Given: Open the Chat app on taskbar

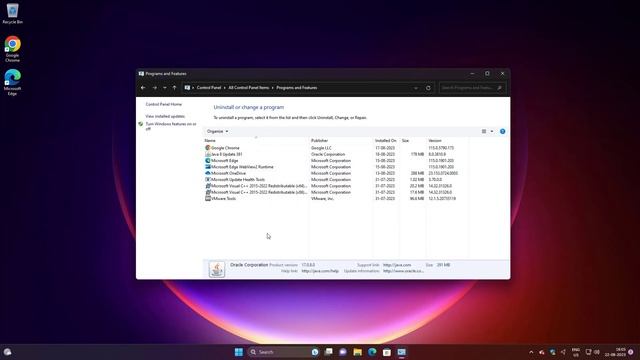Looking at the screenshot, I should (343, 352).
